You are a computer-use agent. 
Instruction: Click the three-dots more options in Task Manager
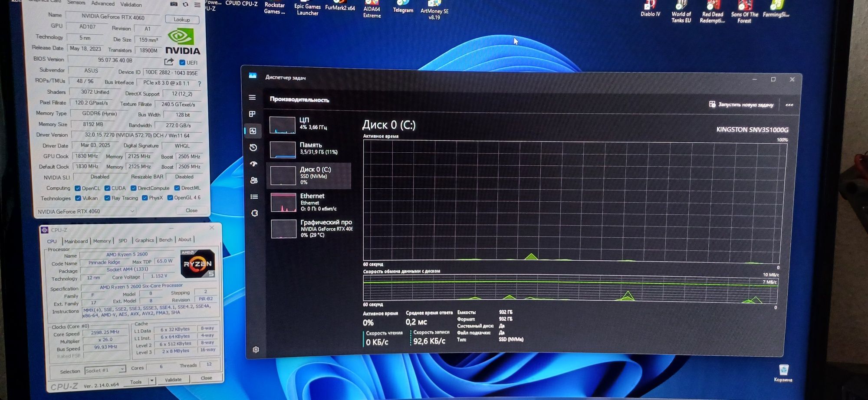tap(789, 105)
